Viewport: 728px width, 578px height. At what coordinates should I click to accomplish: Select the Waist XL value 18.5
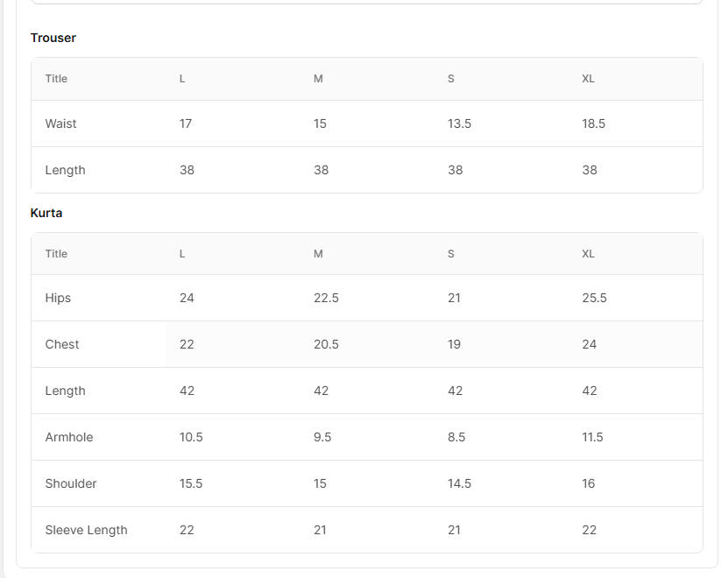pos(593,123)
